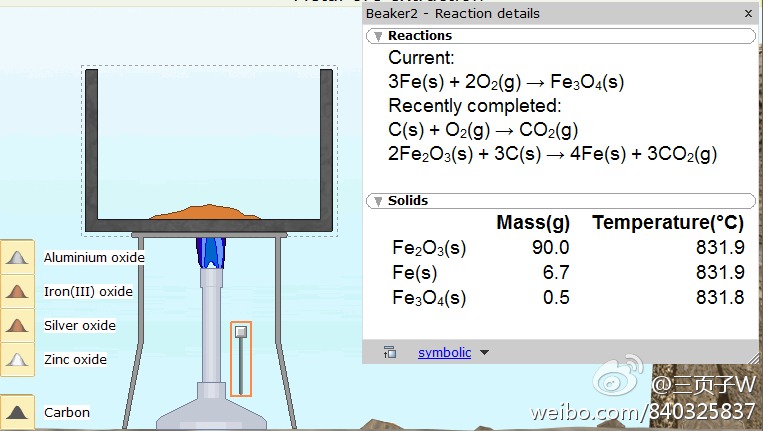Select the Zinc oxide powder icon
Screen dimensions: 763x431
pyautogui.click(x=17, y=360)
